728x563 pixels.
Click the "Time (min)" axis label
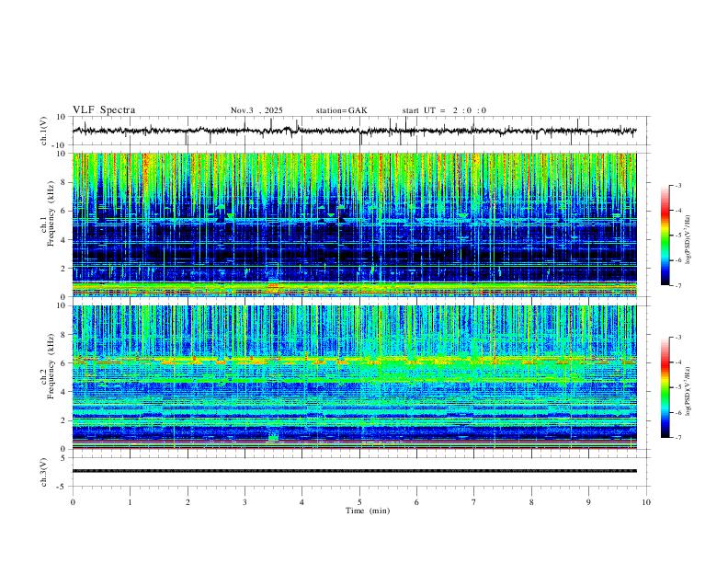coord(368,511)
